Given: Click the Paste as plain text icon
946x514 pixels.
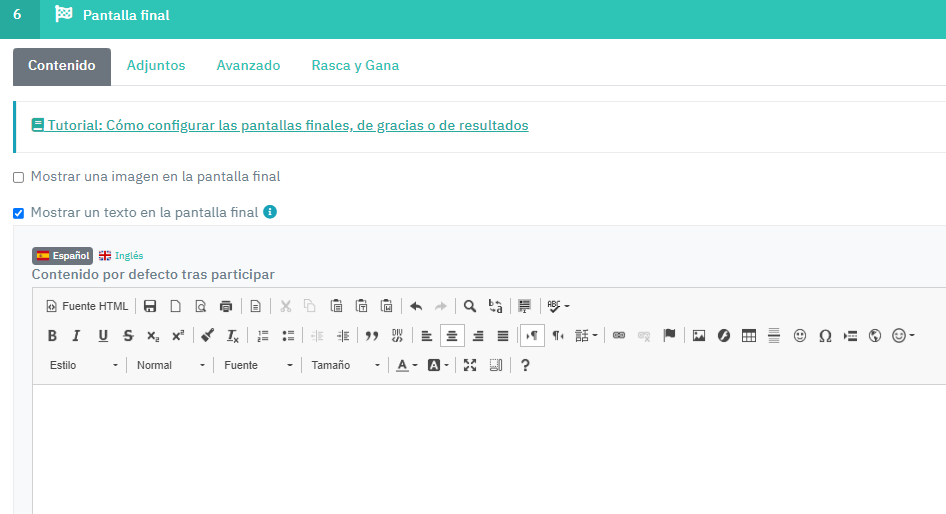Looking at the screenshot, I should 361,306.
